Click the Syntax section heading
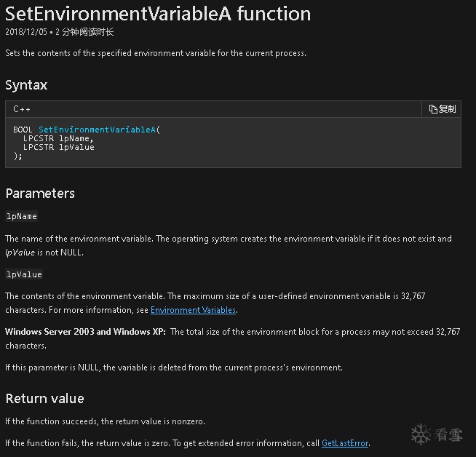 [x=26, y=85]
